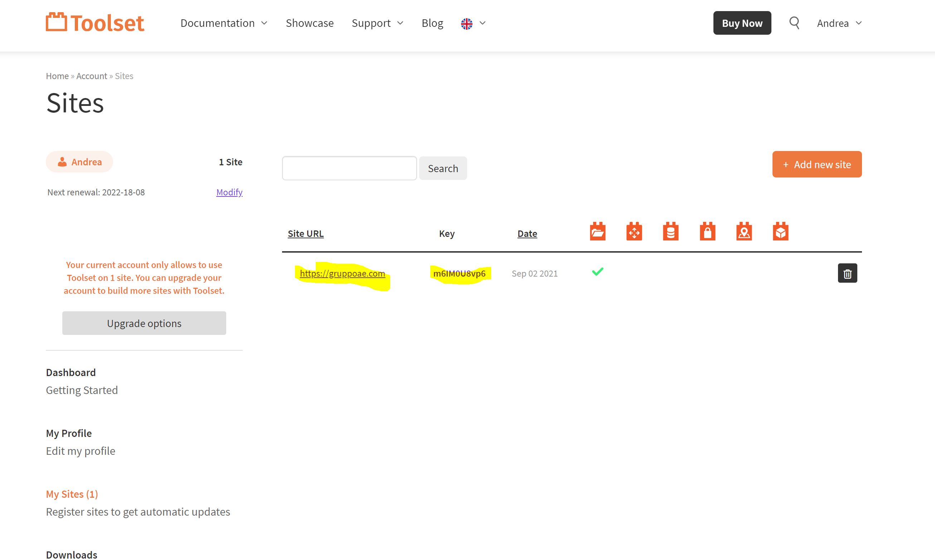Screen dimensions: 935x560
Task: Delete the gruppoae.com site with trash icon
Action: [x=847, y=273]
